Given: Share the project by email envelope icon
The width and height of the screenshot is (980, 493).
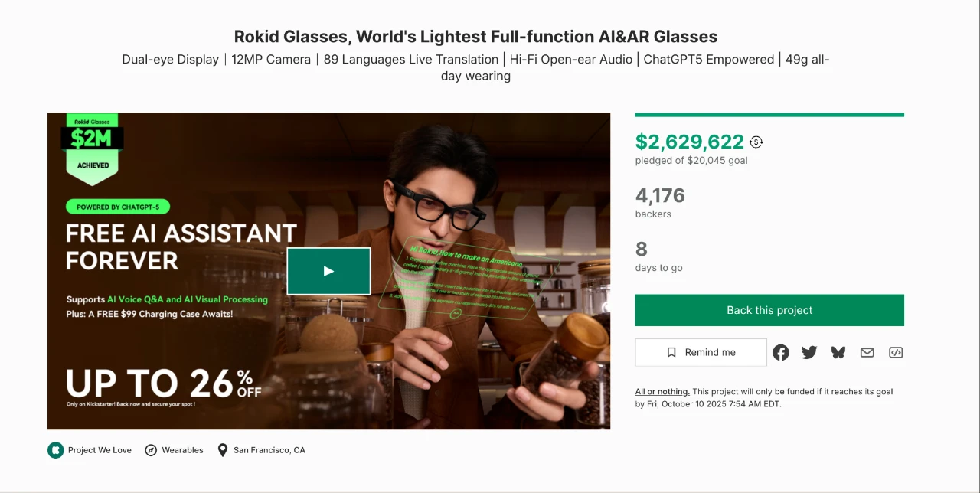Looking at the screenshot, I should 867,352.
